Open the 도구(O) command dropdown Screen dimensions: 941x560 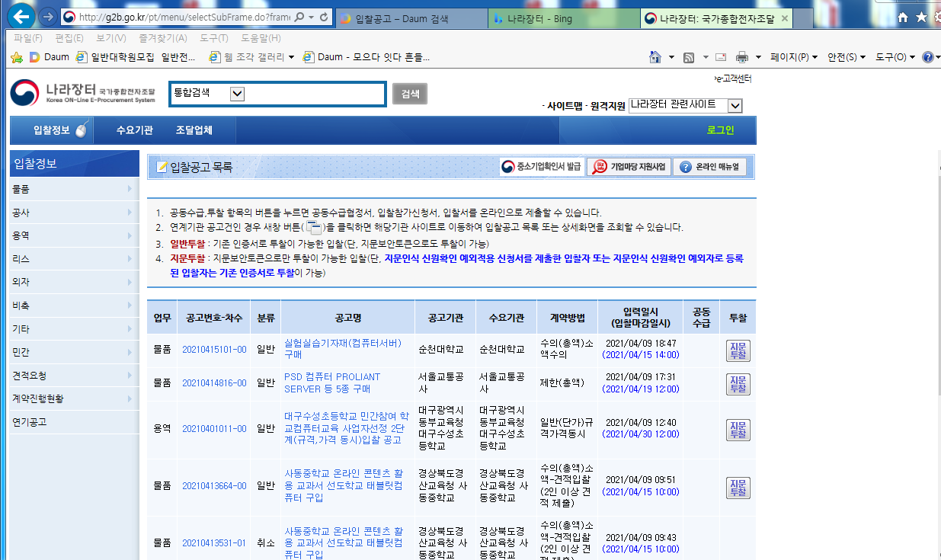coord(895,57)
